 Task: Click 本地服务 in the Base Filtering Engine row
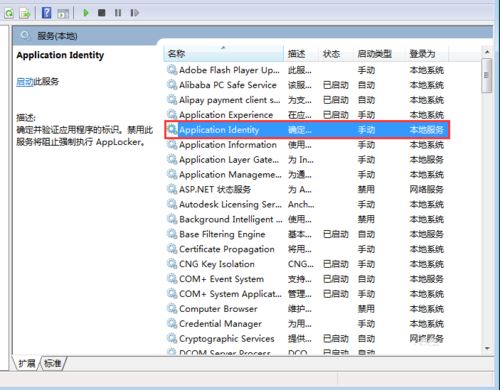pos(427,234)
